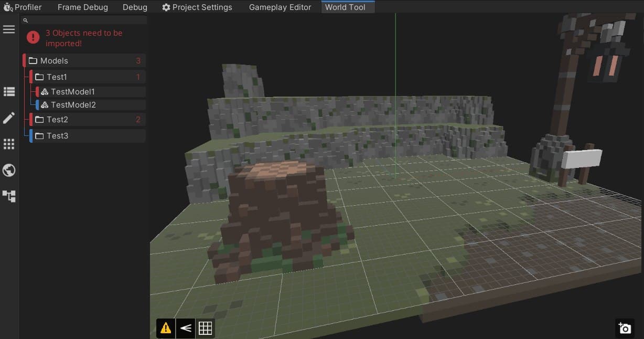Toggle the yellow warning overlay button
This screenshot has width=644, height=339.
(166, 328)
